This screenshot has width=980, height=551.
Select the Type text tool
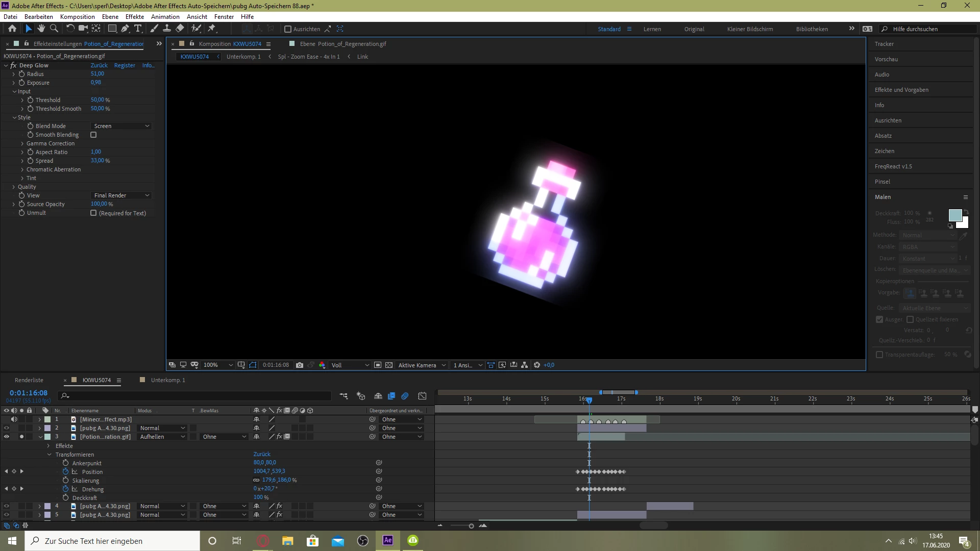pyautogui.click(x=138, y=29)
